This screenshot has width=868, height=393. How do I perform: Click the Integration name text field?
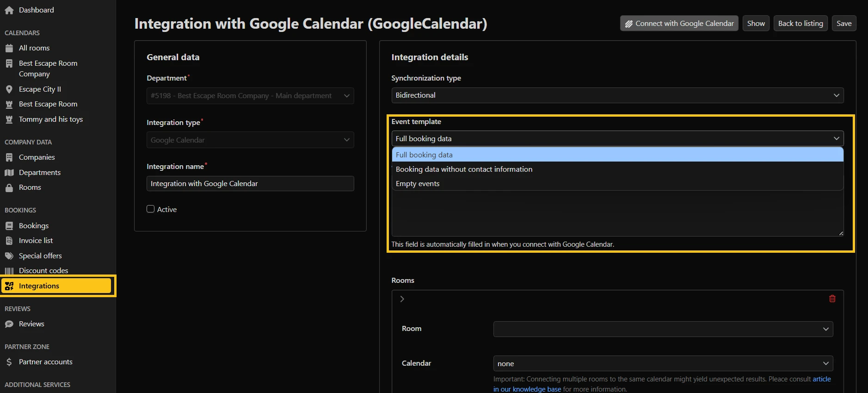(250, 184)
